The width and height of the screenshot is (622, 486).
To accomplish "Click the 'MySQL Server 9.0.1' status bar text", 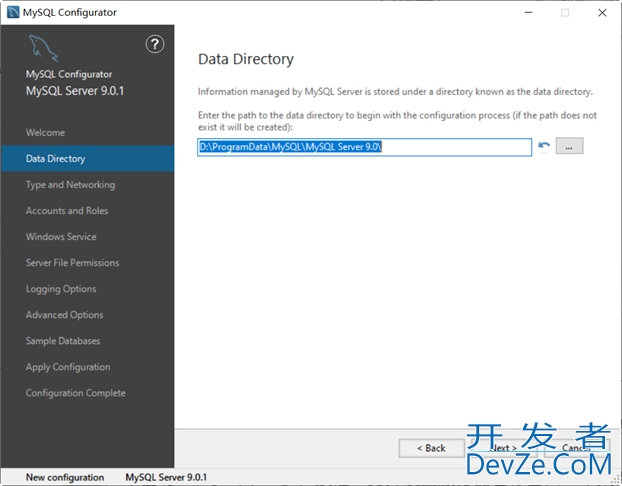I will pos(166,477).
